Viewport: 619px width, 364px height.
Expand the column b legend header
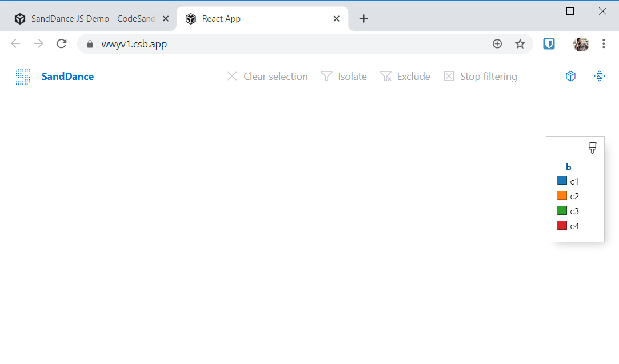pos(568,167)
